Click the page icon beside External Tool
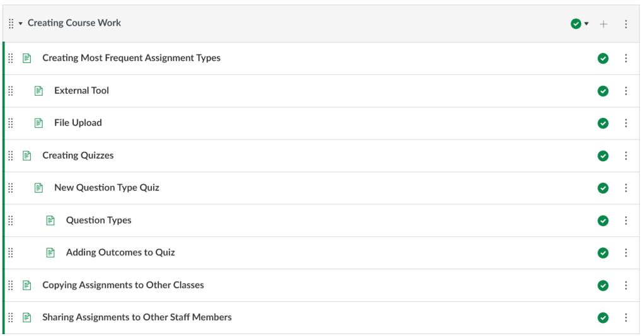Screen dimensions: 644x336 tap(39, 91)
